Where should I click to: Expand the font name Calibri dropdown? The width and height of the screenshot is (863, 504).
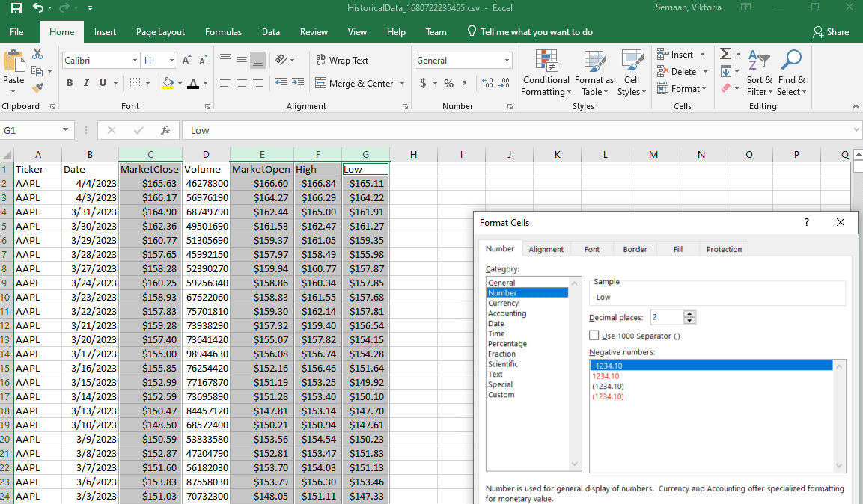click(x=135, y=61)
